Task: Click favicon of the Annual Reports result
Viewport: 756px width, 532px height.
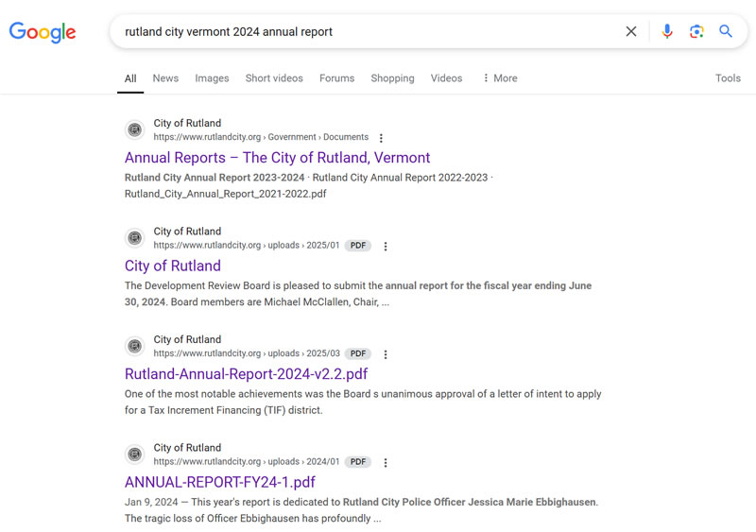Action: click(x=135, y=129)
